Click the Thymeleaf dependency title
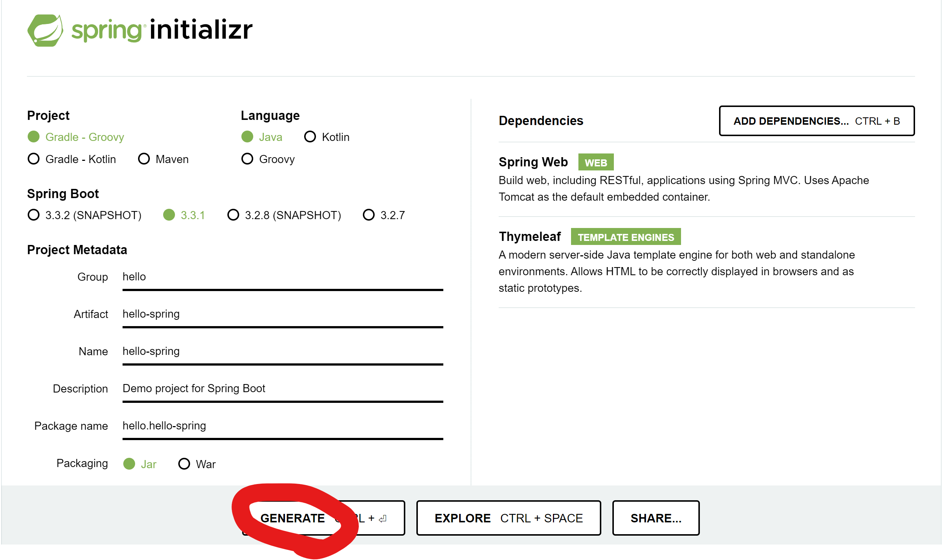Viewport: 942px width, 560px height. click(530, 236)
